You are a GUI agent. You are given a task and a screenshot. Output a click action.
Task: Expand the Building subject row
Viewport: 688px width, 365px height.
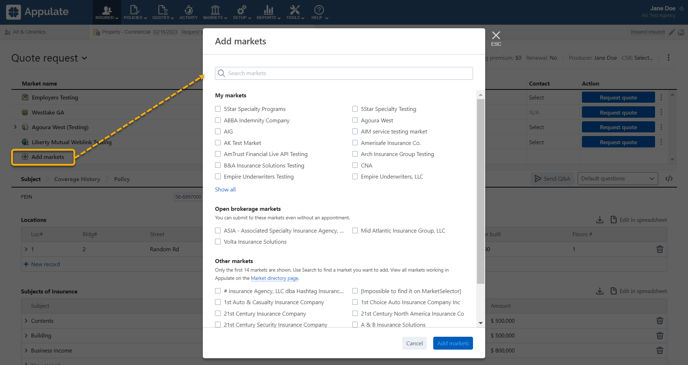pos(26,336)
